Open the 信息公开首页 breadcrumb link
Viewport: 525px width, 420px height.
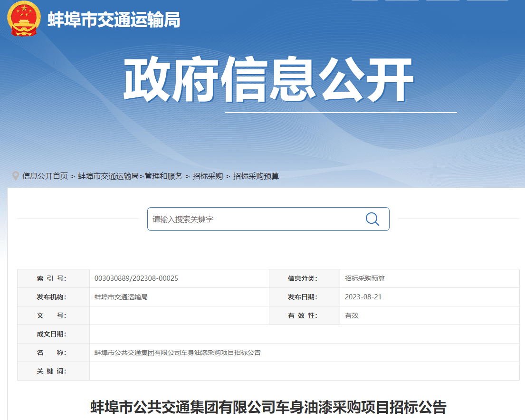pyautogui.click(x=45, y=176)
